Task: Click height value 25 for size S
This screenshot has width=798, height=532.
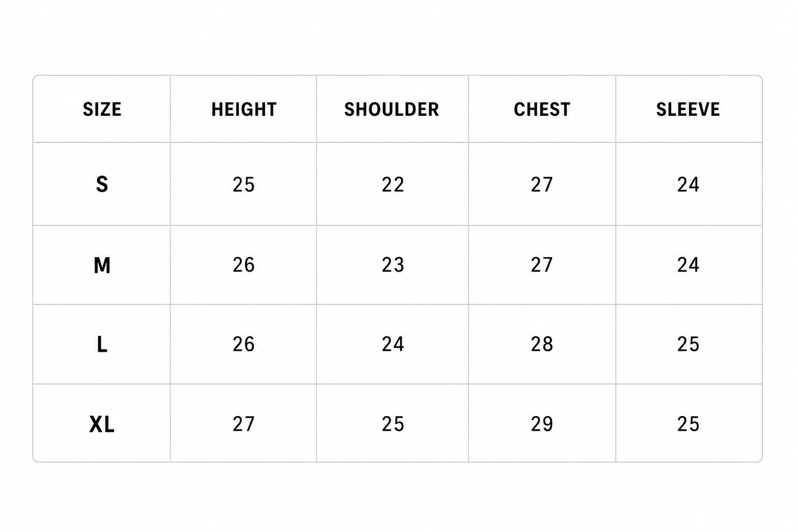Action: (244, 184)
